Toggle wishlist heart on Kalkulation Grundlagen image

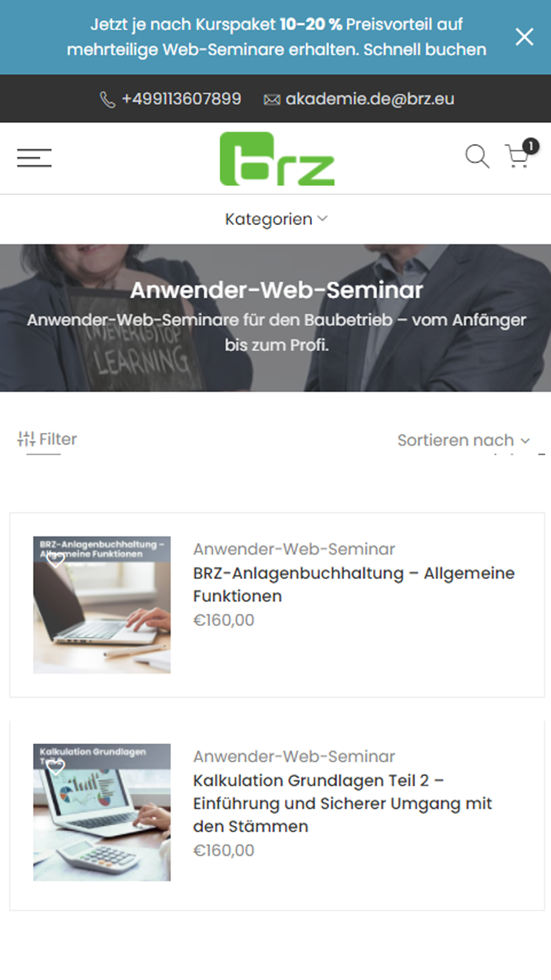(x=55, y=767)
